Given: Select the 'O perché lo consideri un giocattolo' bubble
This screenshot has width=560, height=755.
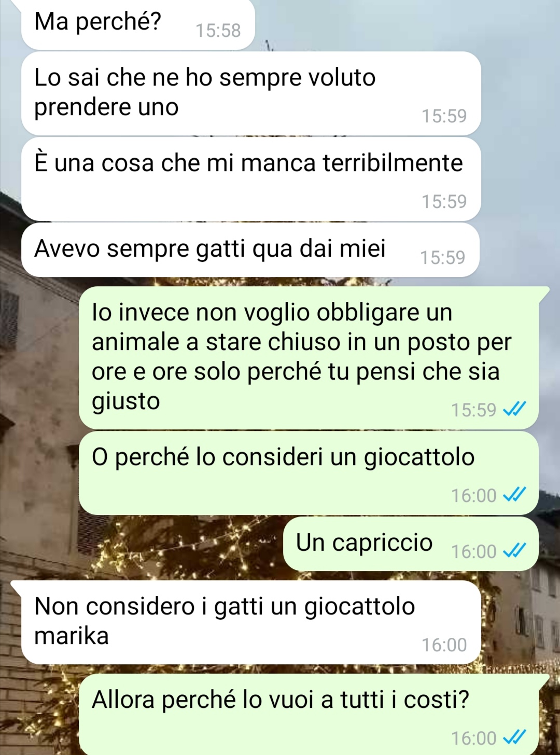Looking at the screenshot, I should coord(309,473).
